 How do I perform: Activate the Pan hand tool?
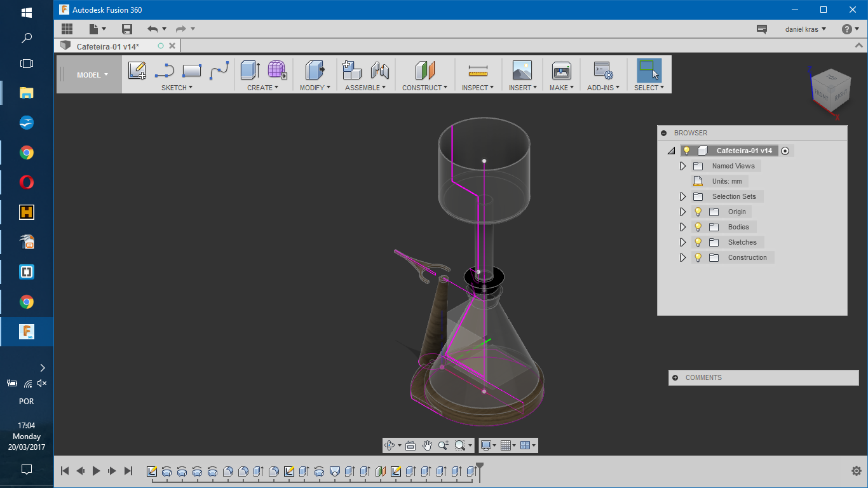(x=427, y=445)
